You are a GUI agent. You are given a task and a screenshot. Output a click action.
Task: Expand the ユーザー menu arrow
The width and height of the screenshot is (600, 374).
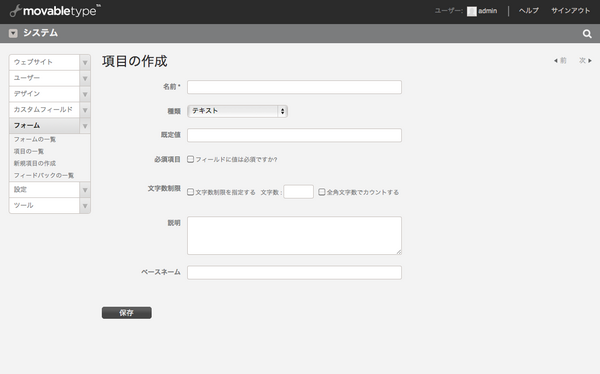(85, 78)
